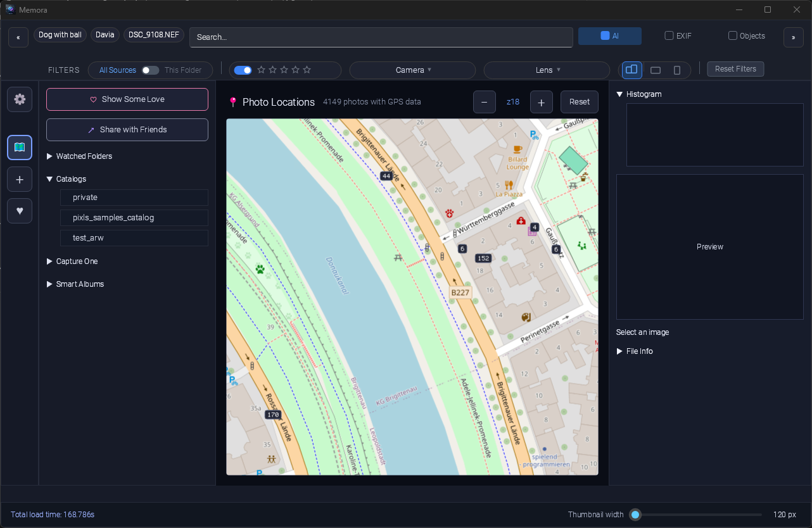Zoom out the map with minus button
Viewport: 812px width, 528px height.
tap(485, 102)
